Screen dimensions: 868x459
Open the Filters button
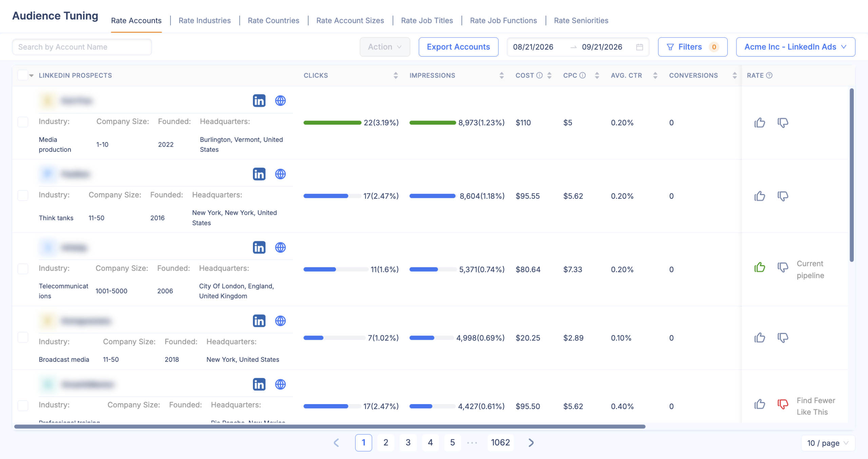tap(692, 47)
